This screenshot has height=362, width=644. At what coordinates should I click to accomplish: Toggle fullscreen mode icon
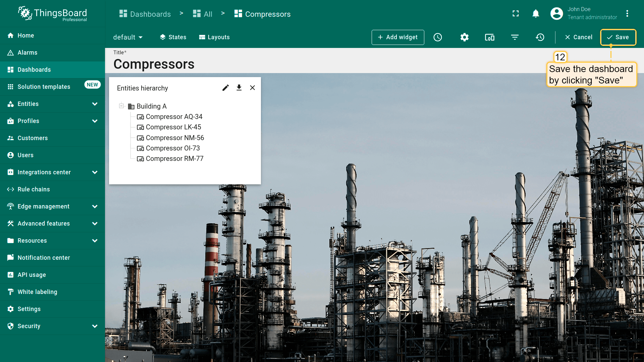pos(516,13)
